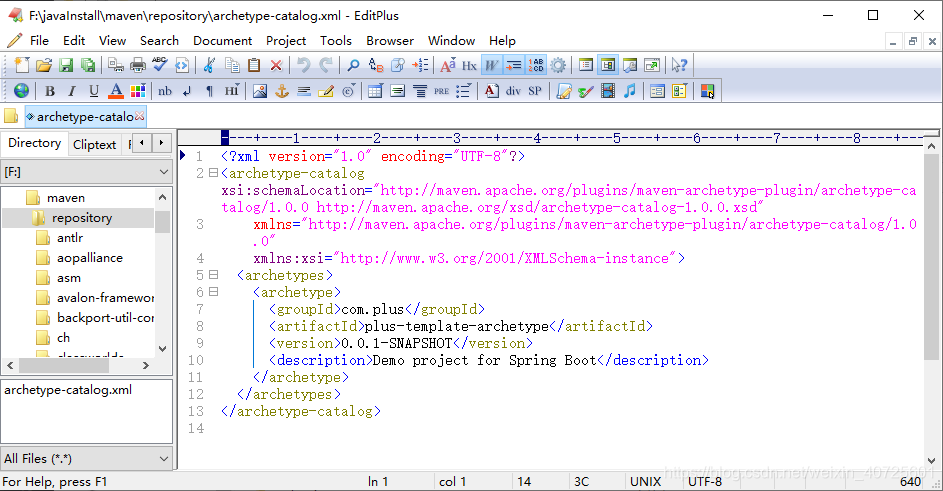
Task: Click the Save All icon
Action: coord(88,65)
